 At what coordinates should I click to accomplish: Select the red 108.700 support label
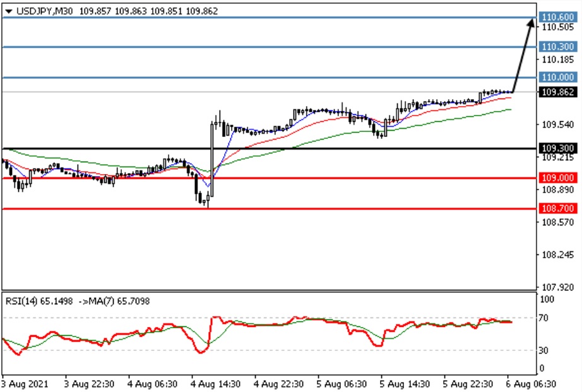pyautogui.click(x=558, y=208)
